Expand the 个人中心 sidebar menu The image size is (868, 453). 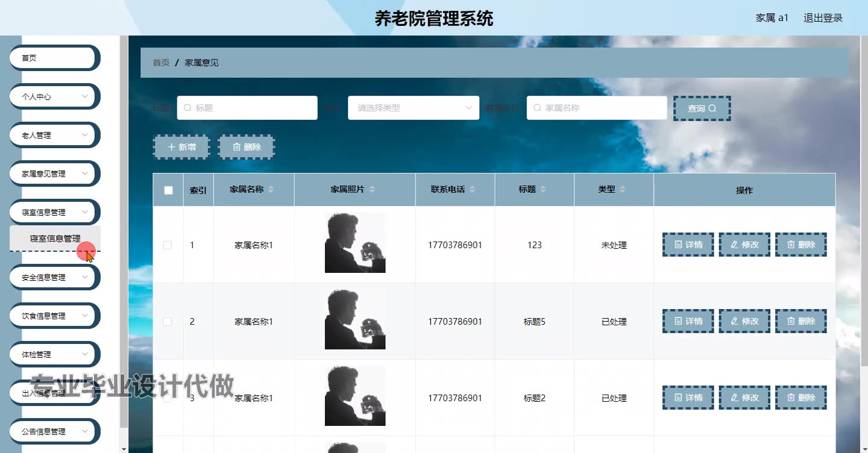(x=54, y=96)
